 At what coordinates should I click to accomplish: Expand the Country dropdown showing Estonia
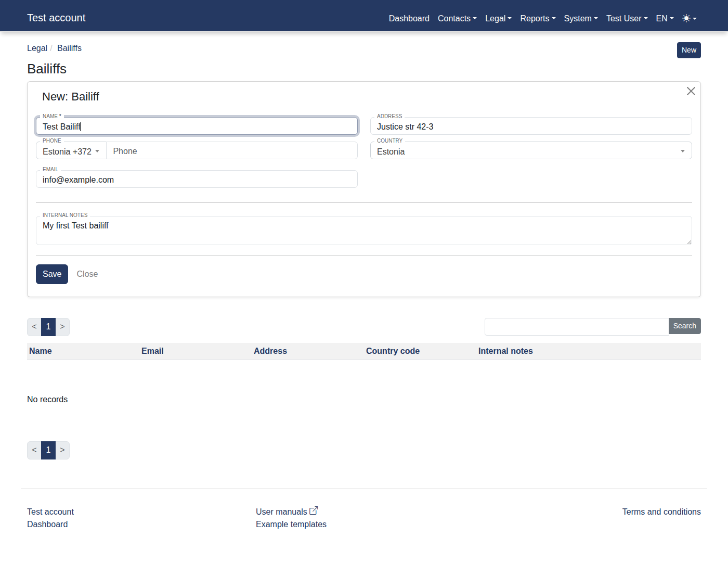[x=531, y=151]
